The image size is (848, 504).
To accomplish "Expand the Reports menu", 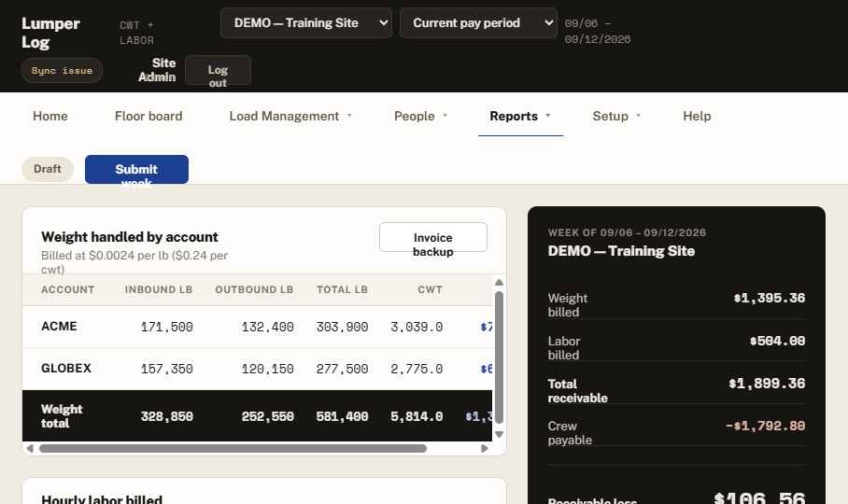I will [520, 116].
